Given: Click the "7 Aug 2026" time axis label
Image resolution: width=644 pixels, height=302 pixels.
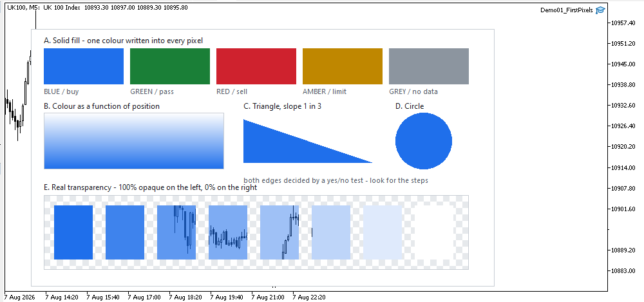Looking at the screenshot, I should [20, 297].
